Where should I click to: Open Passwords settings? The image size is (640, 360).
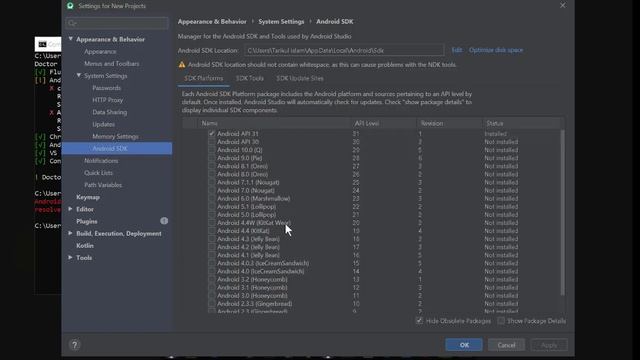(106, 88)
